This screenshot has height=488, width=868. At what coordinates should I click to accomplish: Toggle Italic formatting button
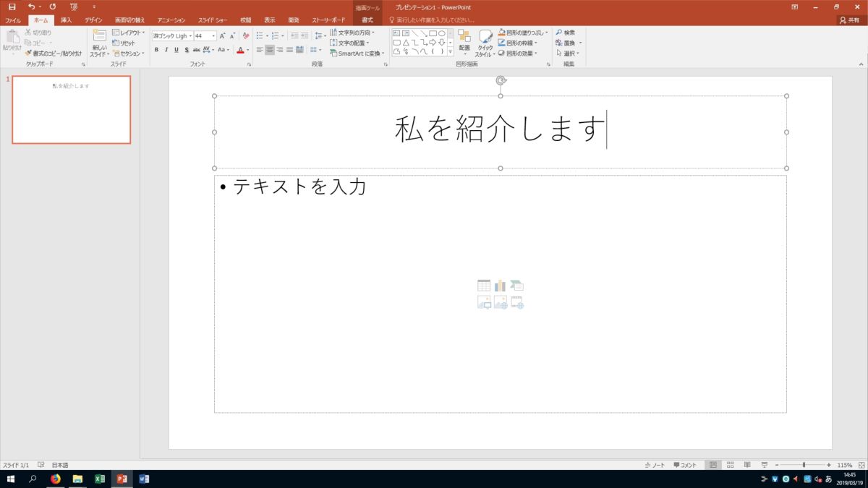click(166, 50)
